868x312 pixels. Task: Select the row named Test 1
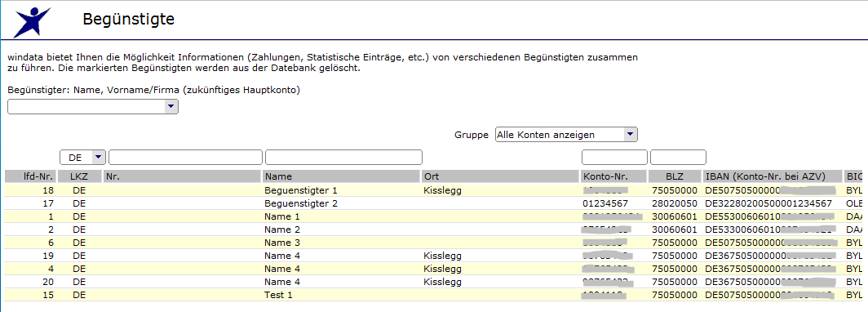click(x=434, y=295)
